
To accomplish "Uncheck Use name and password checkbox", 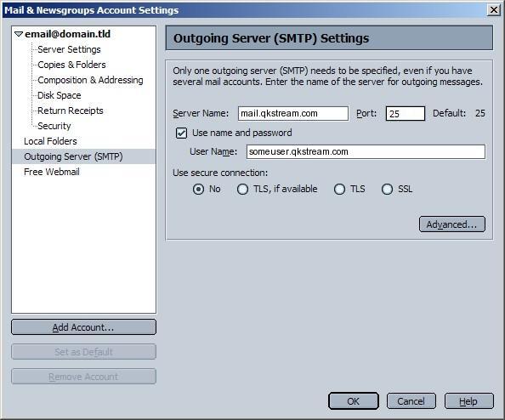I will point(181,133).
